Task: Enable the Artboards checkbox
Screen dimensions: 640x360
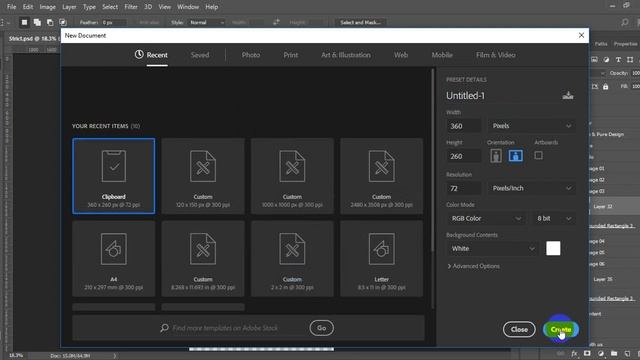Action: pyautogui.click(x=538, y=156)
